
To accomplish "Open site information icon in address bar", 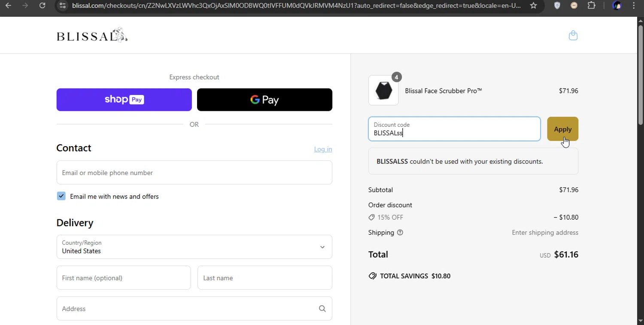I will (x=63, y=6).
